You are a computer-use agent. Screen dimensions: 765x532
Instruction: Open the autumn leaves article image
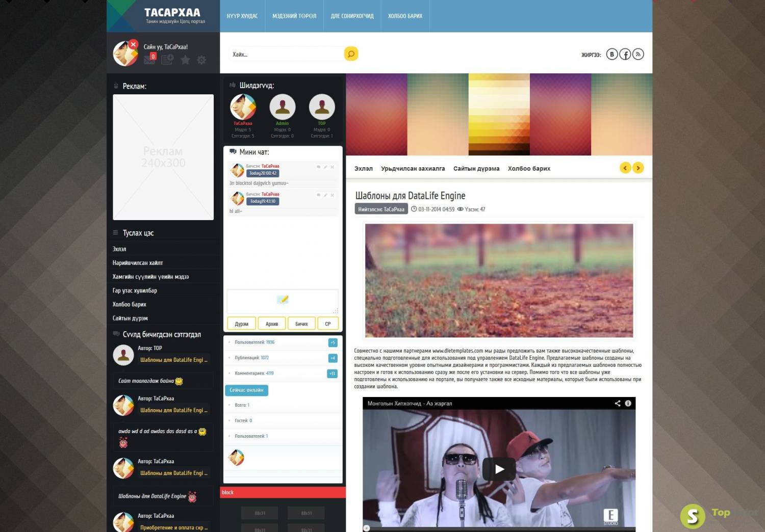click(x=499, y=281)
